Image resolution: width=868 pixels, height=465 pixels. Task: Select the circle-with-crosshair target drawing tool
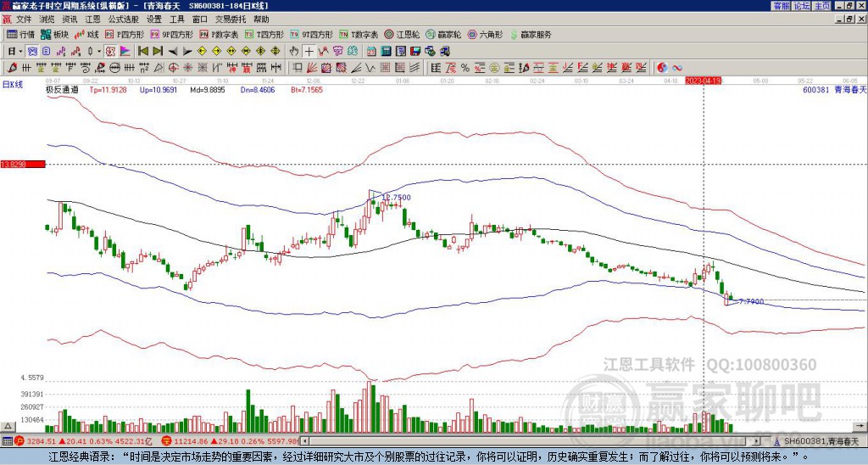[x=173, y=68]
